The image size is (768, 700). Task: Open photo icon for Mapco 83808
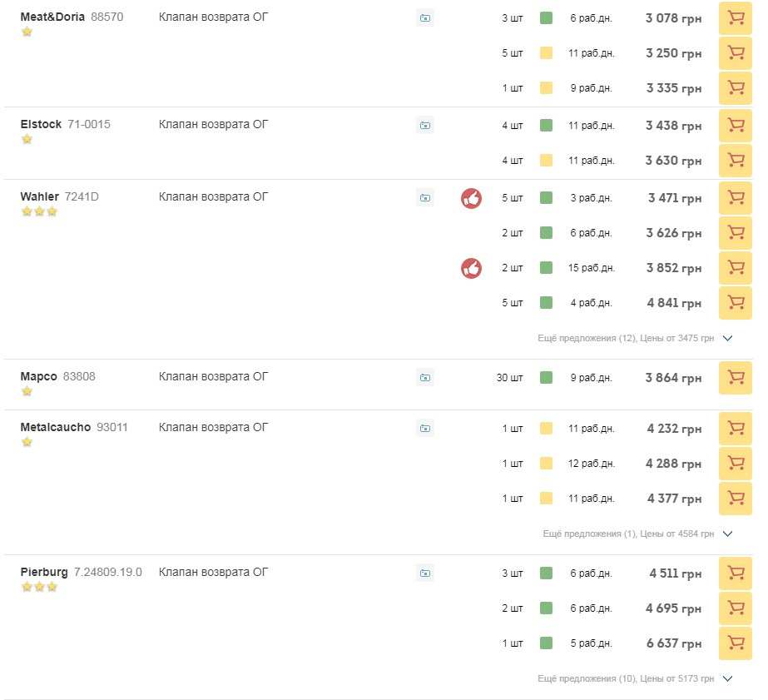pos(424,378)
